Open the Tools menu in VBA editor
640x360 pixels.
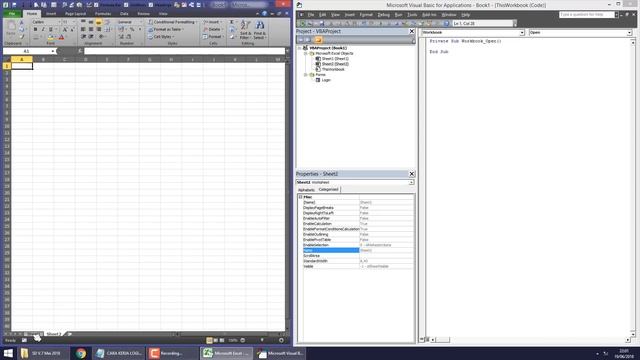click(412, 15)
